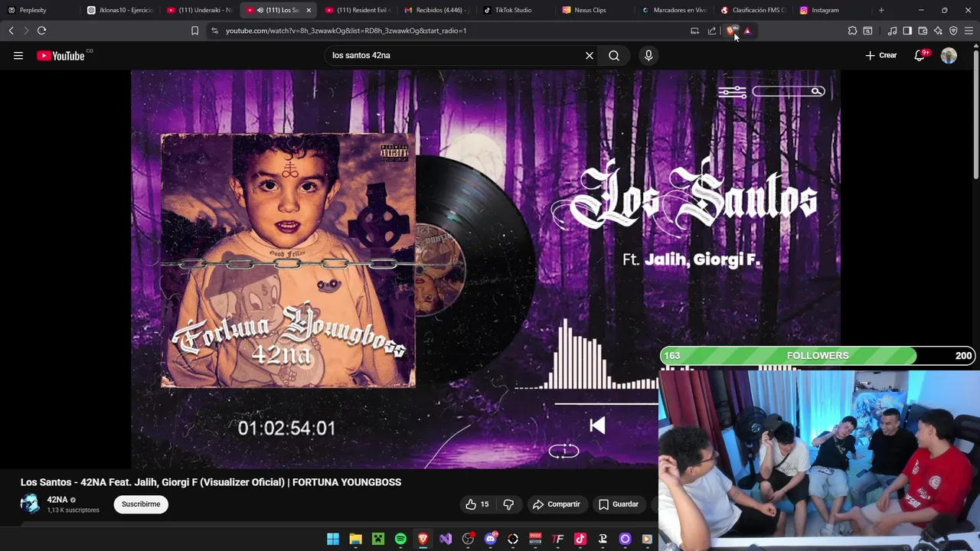Open the Brave Wallet icon

click(x=923, y=31)
